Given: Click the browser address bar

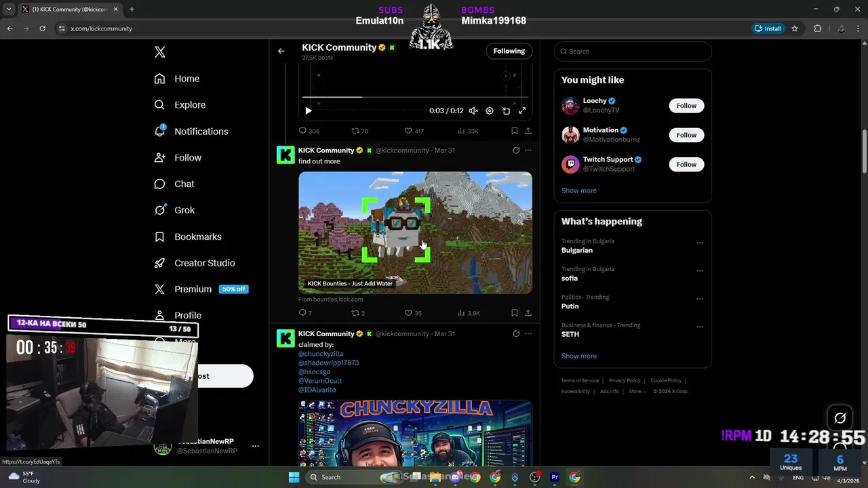Looking at the screenshot, I should coord(400,28).
